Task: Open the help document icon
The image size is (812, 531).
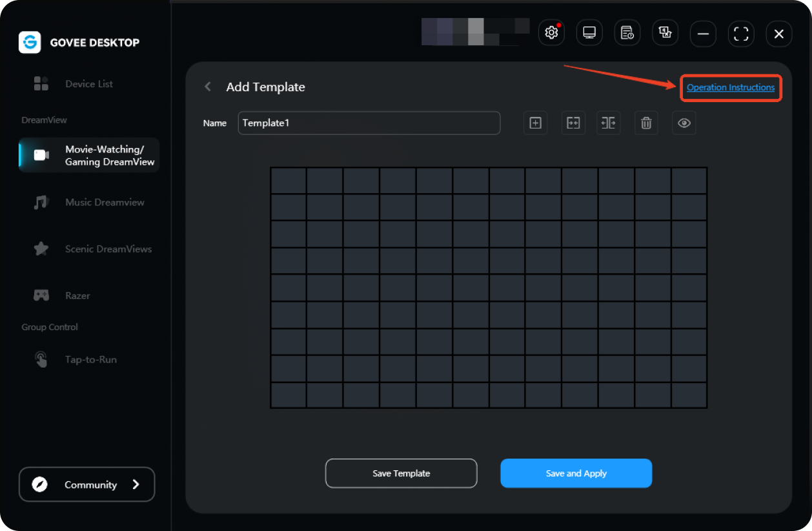Action: 627,33
